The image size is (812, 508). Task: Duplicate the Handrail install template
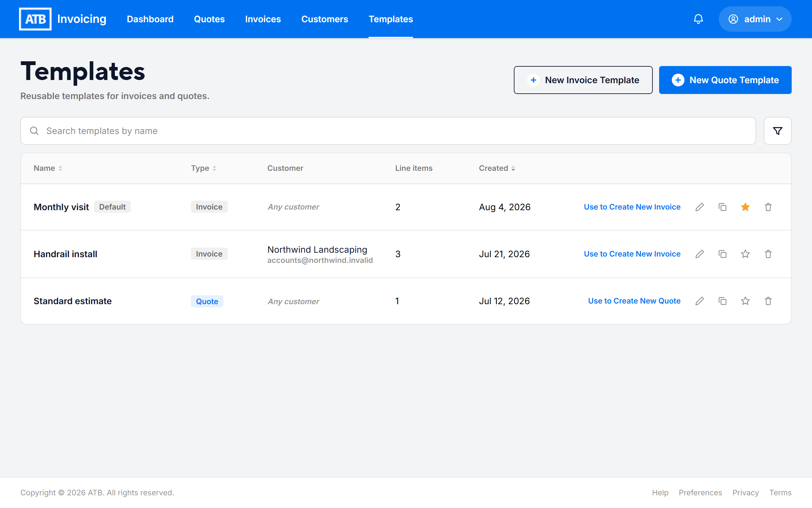point(723,254)
